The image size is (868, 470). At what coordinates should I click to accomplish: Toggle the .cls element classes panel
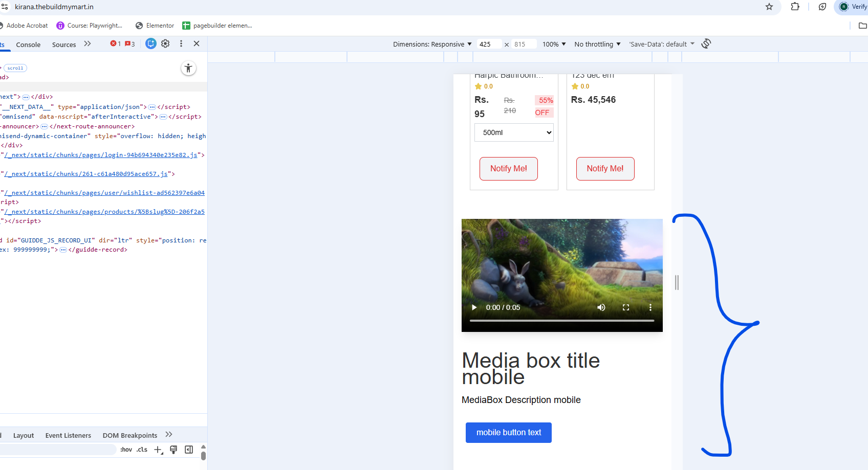(142, 450)
